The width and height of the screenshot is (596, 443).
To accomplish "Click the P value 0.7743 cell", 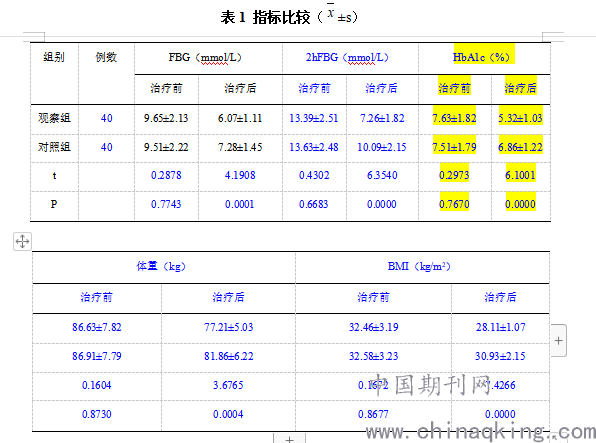I will pos(166,204).
